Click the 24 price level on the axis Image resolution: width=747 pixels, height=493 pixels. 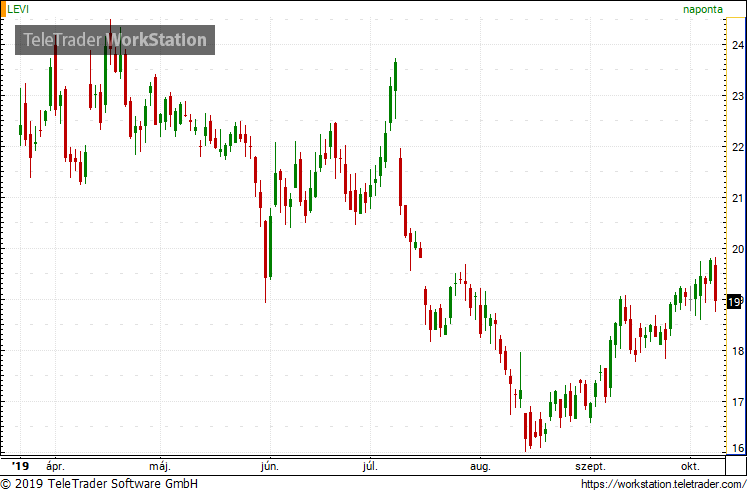[x=738, y=45]
